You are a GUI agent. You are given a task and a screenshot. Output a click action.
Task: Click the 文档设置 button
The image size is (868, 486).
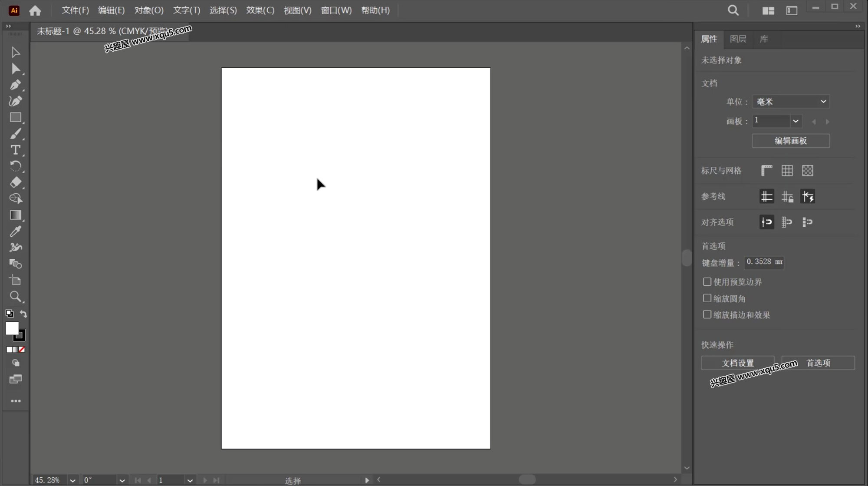click(738, 363)
